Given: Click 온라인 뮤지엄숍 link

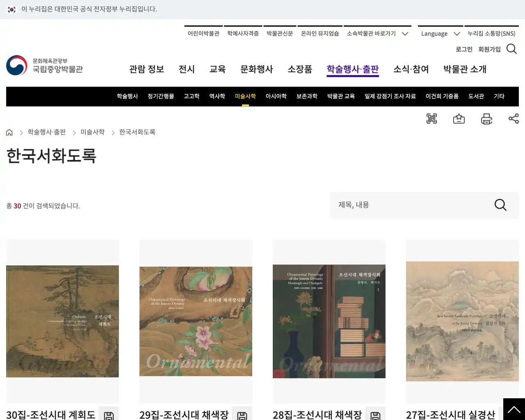Looking at the screenshot, I should click(x=320, y=34).
